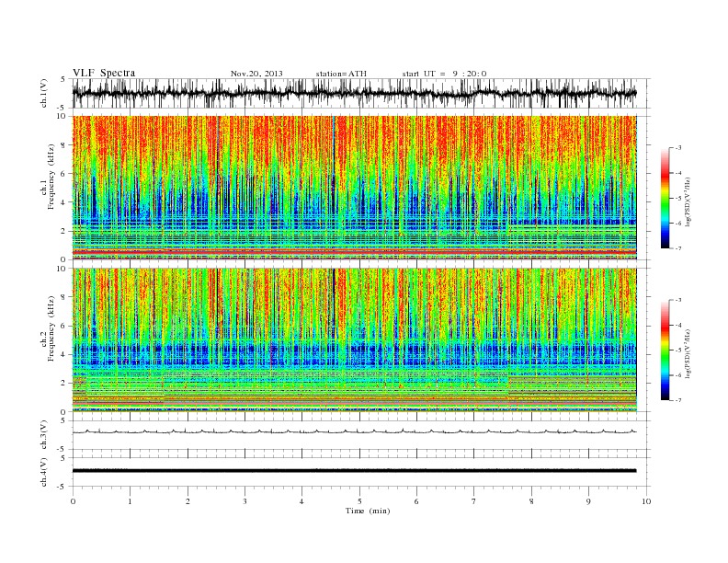728x563 pixels.
Task: Click the "station=ATH" header label
Action: tap(341, 74)
